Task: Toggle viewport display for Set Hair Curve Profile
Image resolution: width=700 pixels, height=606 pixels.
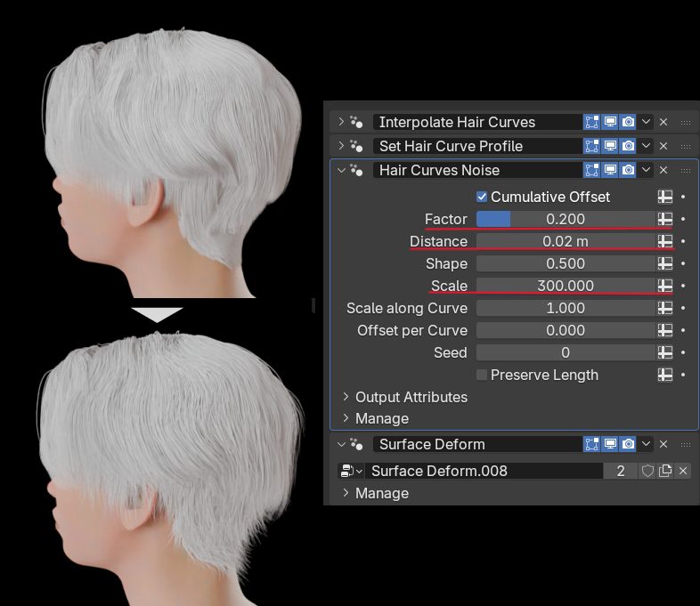Action: point(610,146)
